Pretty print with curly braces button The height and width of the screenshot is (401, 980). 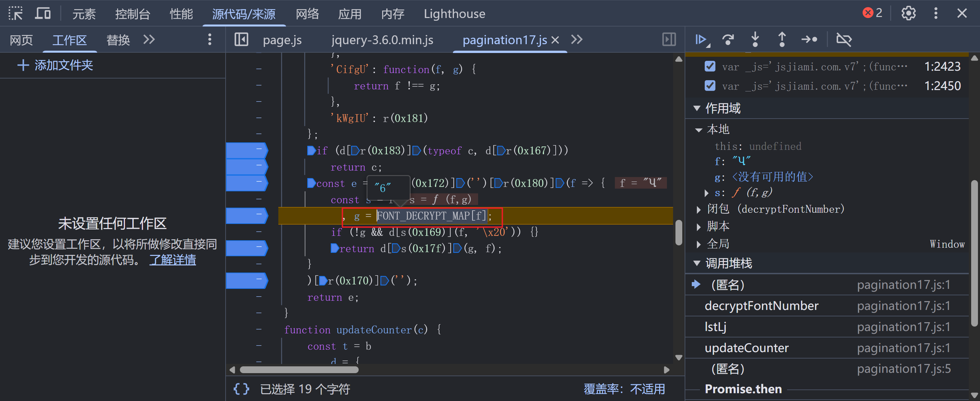point(241,388)
